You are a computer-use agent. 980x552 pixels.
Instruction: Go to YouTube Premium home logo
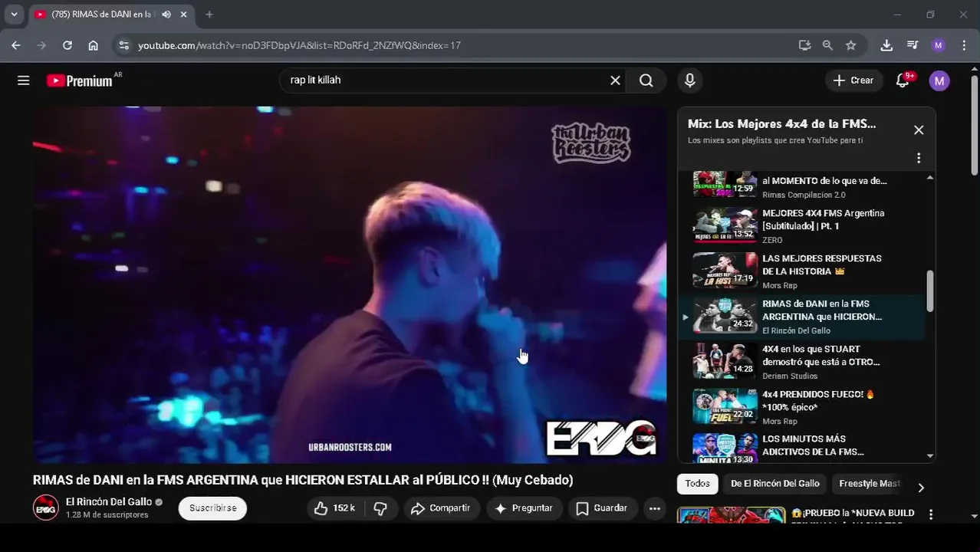click(x=80, y=80)
